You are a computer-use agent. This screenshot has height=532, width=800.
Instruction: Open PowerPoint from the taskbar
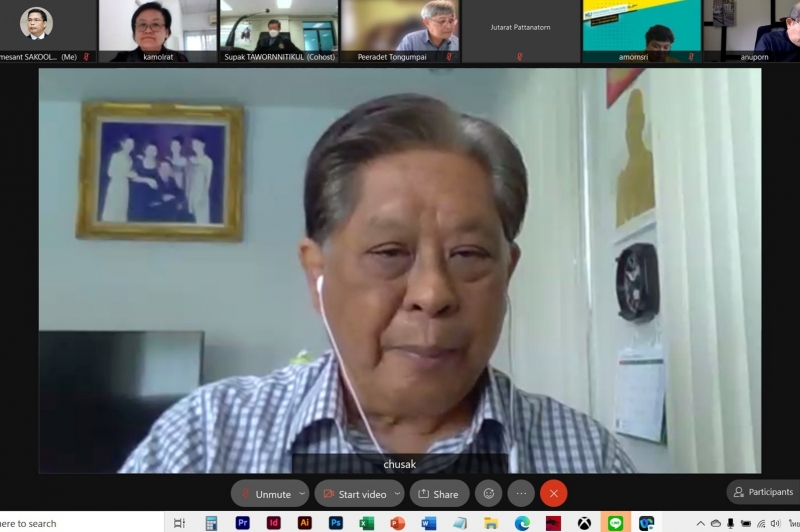[397, 523]
